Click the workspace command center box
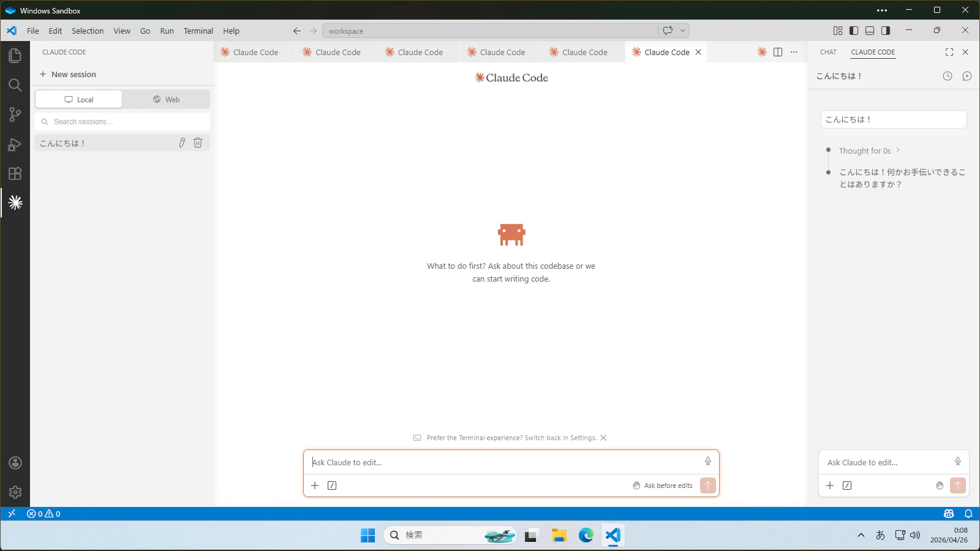Screen dimensions: 980x551 (x=490, y=31)
